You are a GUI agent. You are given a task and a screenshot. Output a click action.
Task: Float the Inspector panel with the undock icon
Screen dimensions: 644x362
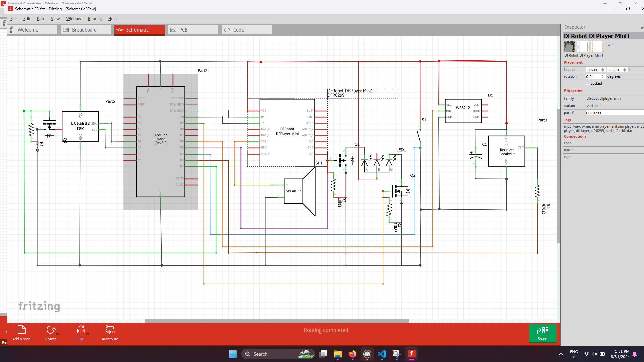[x=642, y=27]
